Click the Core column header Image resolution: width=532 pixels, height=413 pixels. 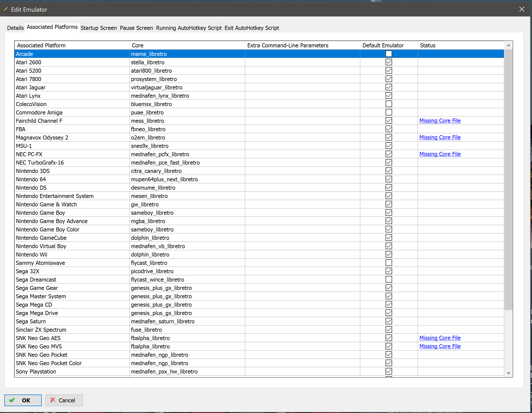pyautogui.click(x=187, y=45)
